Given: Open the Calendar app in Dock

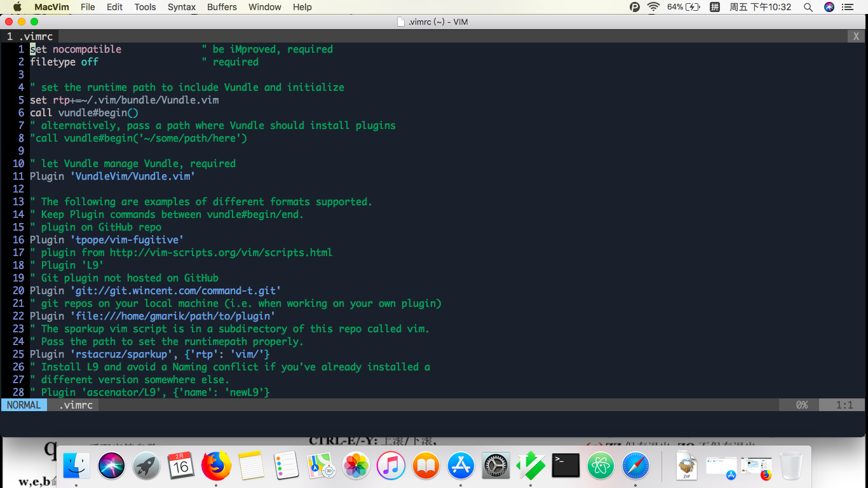Looking at the screenshot, I should coord(181,466).
